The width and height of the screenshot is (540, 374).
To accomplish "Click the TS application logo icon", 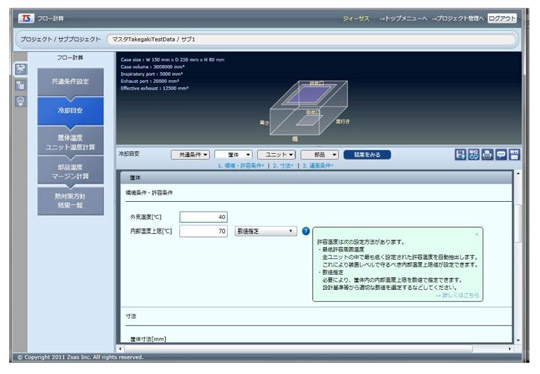I will [26, 18].
